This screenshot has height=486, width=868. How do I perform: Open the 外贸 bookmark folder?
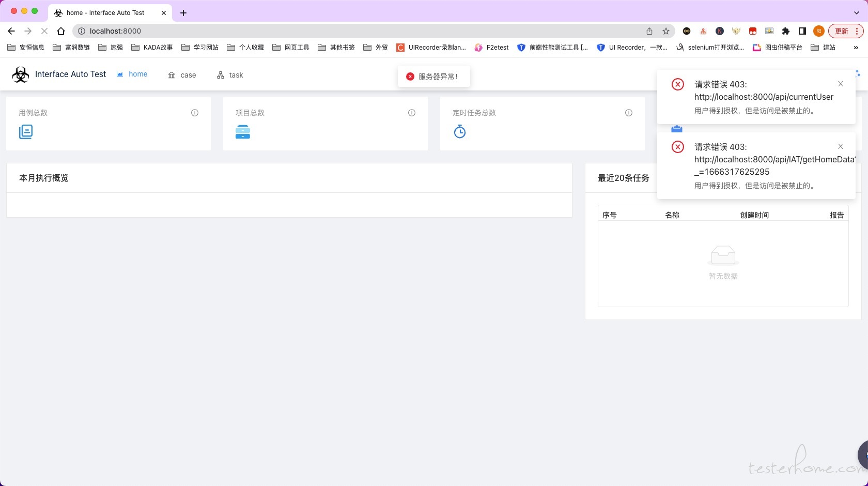pyautogui.click(x=376, y=48)
